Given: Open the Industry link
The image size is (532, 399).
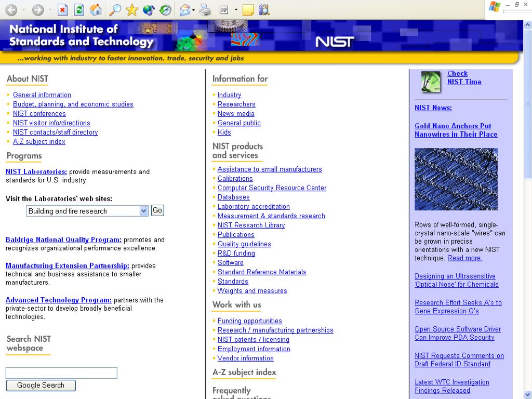Looking at the screenshot, I should click(x=229, y=95).
